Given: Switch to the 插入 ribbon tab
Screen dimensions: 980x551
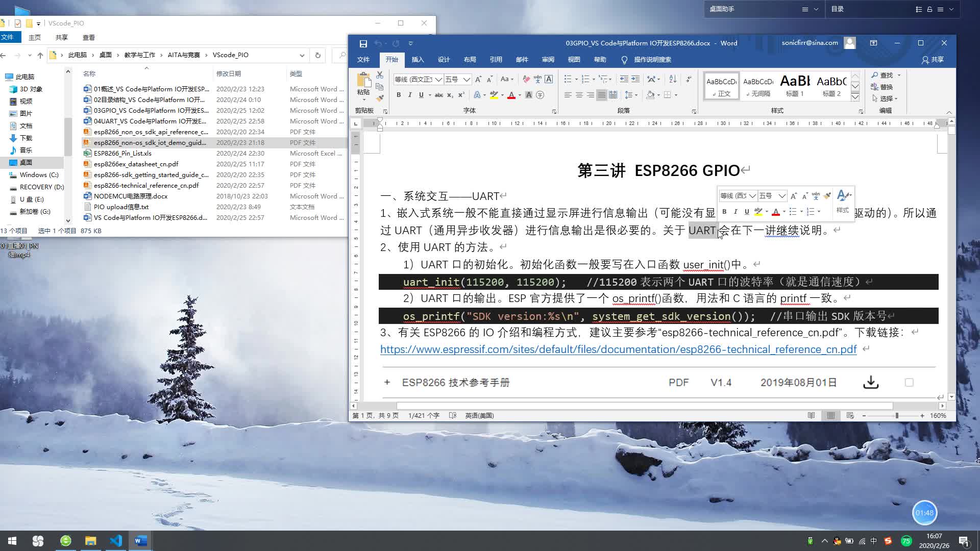Looking at the screenshot, I should [418, 60].
